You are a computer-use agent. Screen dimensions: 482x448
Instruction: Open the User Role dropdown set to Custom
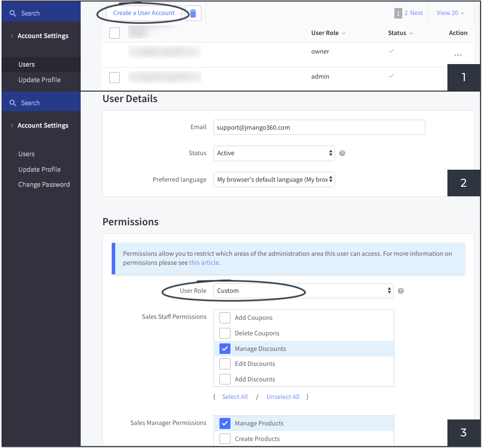pyautogui.click(x=303, y=290)
